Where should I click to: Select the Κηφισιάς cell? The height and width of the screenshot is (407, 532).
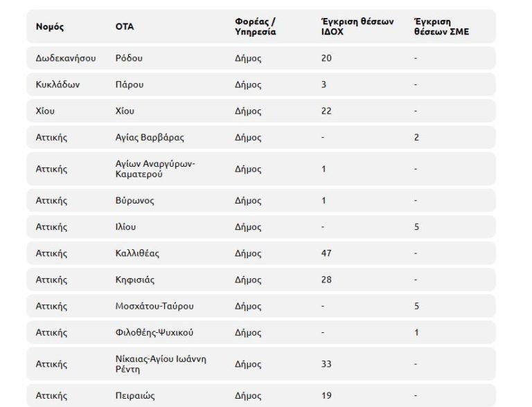click(x=134, y=280)
